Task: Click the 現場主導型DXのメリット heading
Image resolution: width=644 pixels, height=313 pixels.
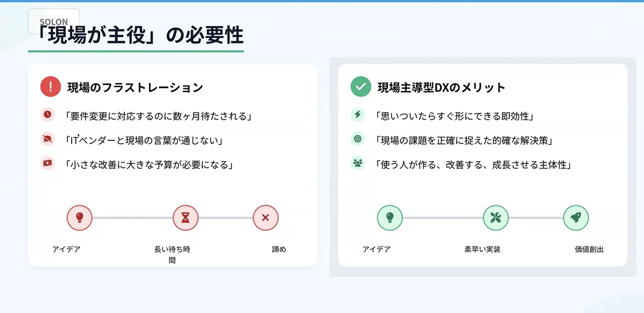Action: click(x=441, y=88)
